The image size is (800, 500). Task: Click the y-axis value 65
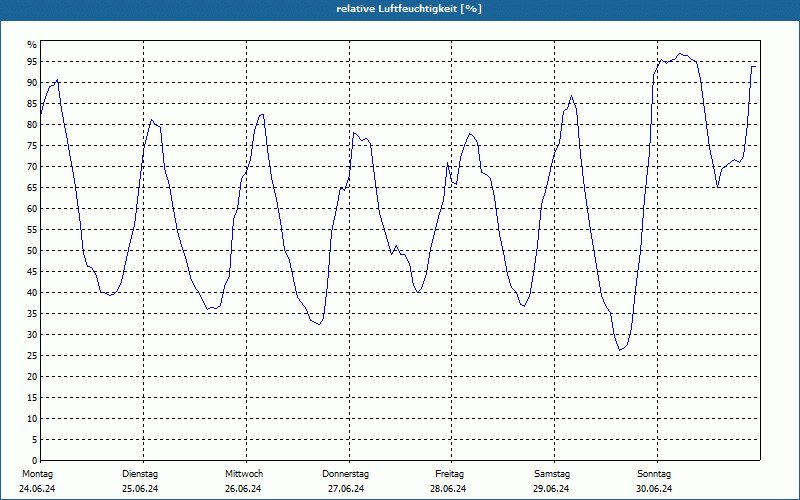tap(32, 188)
